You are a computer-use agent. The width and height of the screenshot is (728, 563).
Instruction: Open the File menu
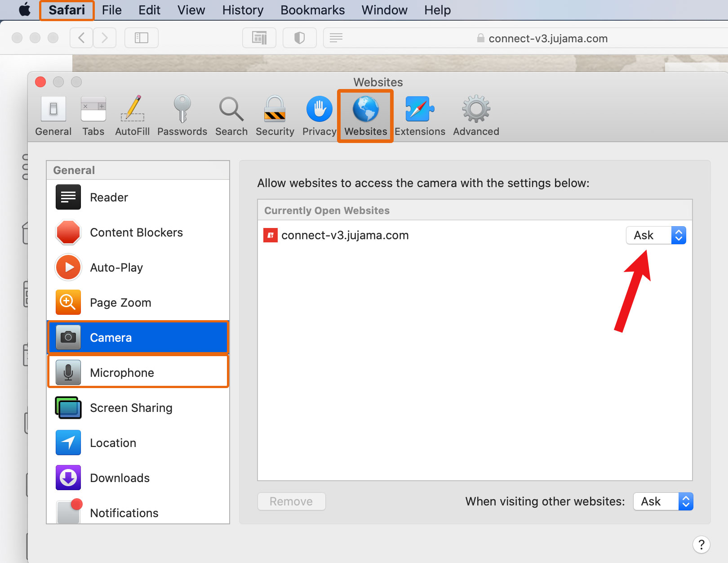click(111, 10)
